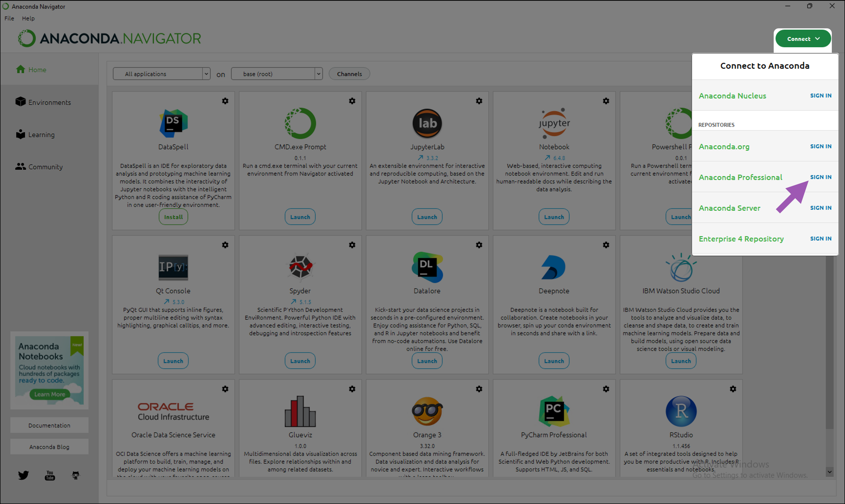
Task: Click the Orange 3 application logo
Action: (x=427, y=411)
